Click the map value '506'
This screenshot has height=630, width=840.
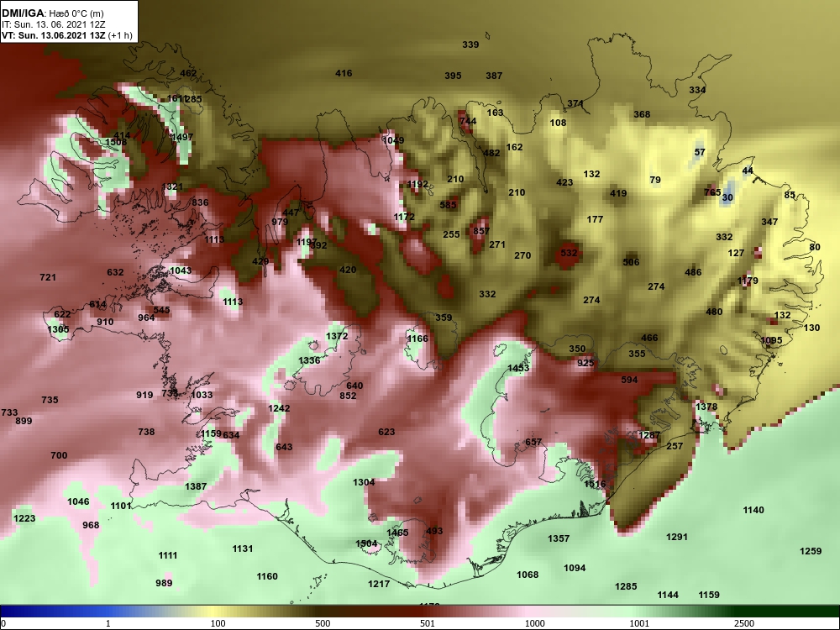[631, 262]
